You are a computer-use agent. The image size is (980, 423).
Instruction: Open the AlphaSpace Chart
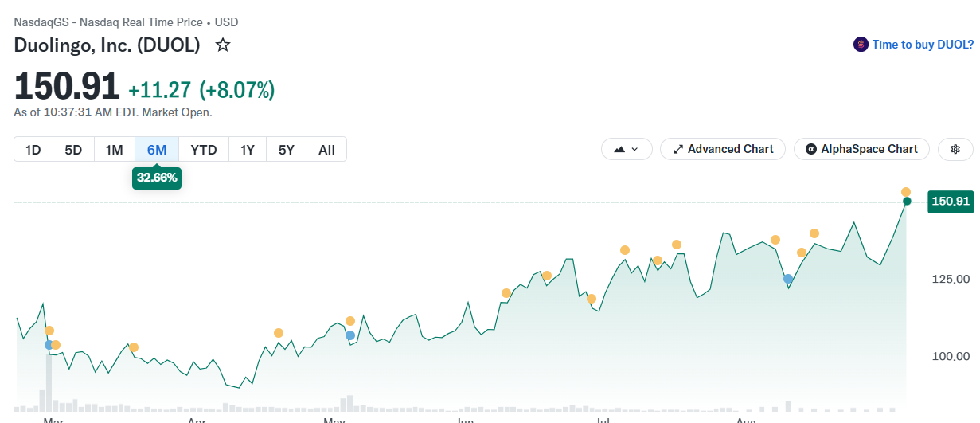861,149
